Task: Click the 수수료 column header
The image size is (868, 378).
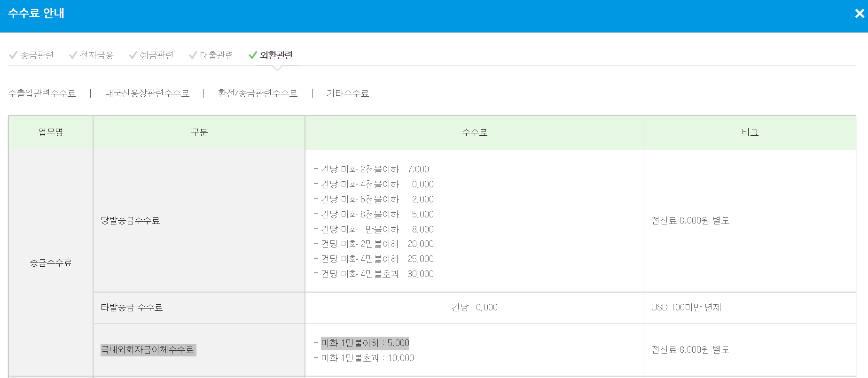Action: click(x=475, y=132)
